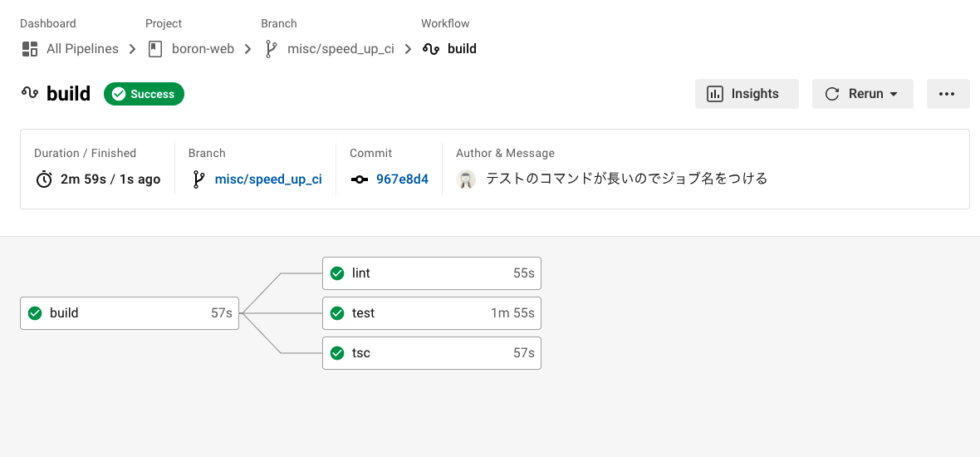Screen dimensions: 980x457
Task: Click the Rerun circular arrow icon
Action: (x=832, y=94)
